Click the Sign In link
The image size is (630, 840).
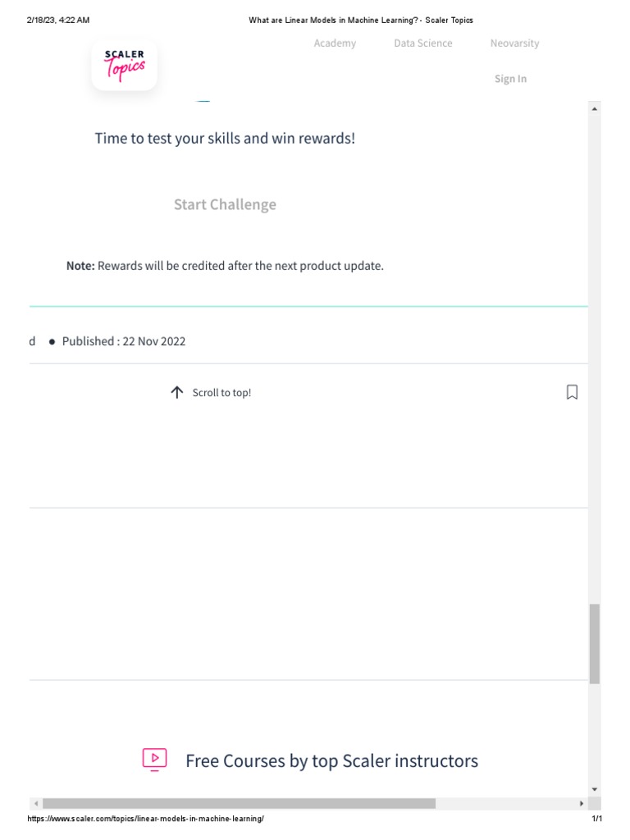click(x=510, y=79)
